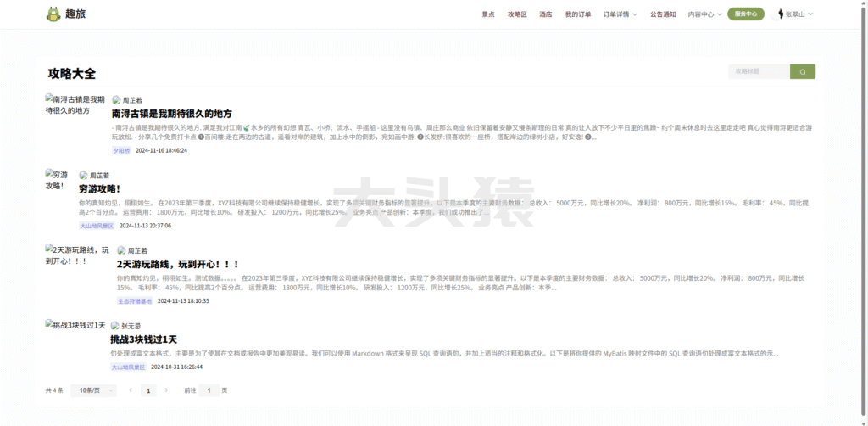The width and height of the screenshot is (868, 426).
Task: Click the 生态狩猎基地 tag
Action: (135, 300)
